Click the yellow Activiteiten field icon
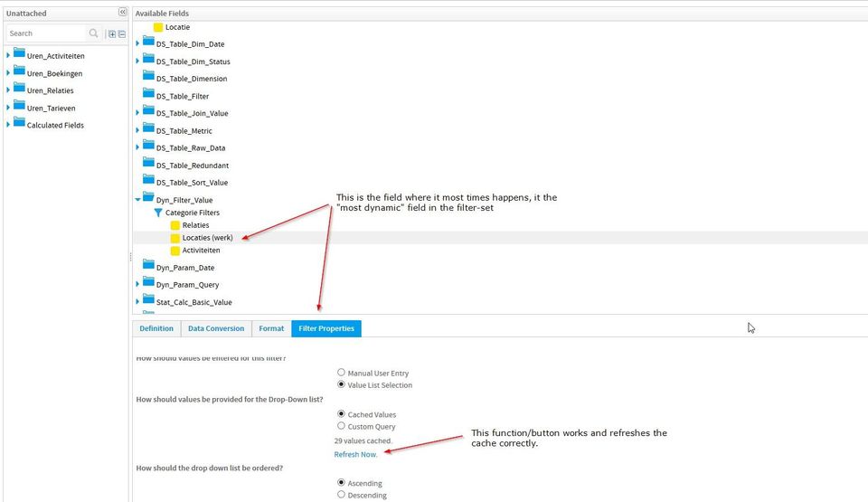 pyautogui.click(x=175, y=251)
